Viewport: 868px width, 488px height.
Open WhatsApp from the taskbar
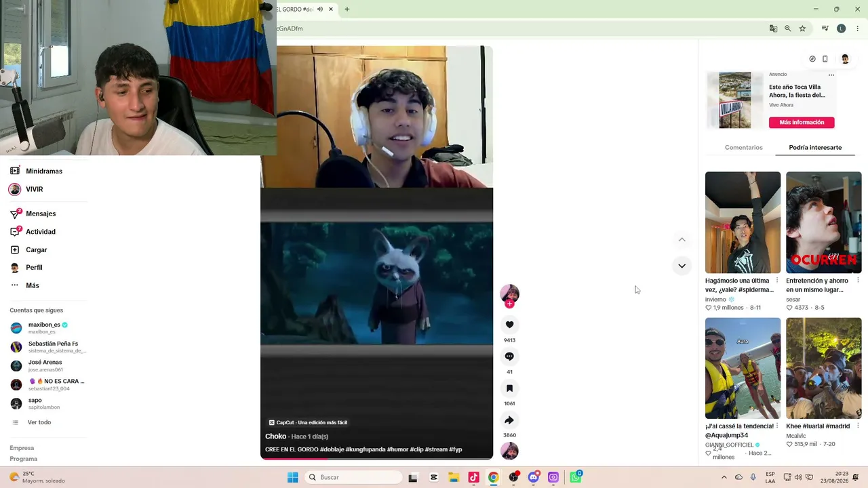pos(575,477)
